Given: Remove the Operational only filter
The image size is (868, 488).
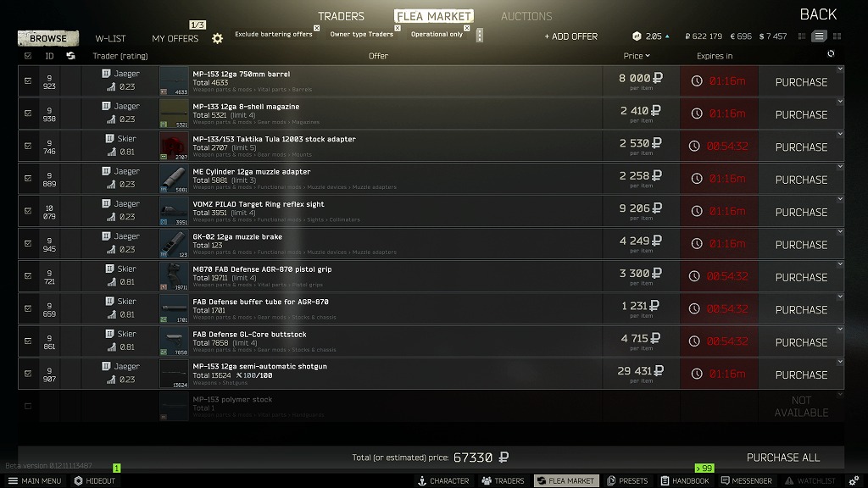Looking at the screenshot, I should click(467, 28).
